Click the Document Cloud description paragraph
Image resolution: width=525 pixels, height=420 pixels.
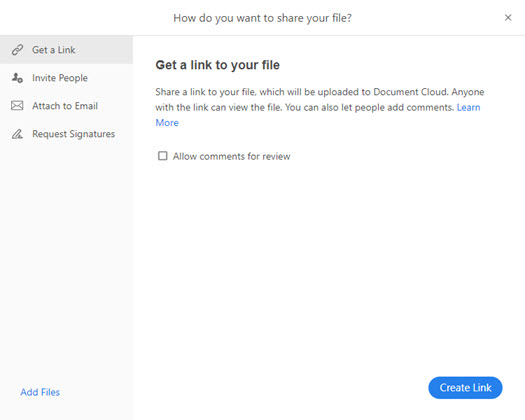click(x=320, y=107)
